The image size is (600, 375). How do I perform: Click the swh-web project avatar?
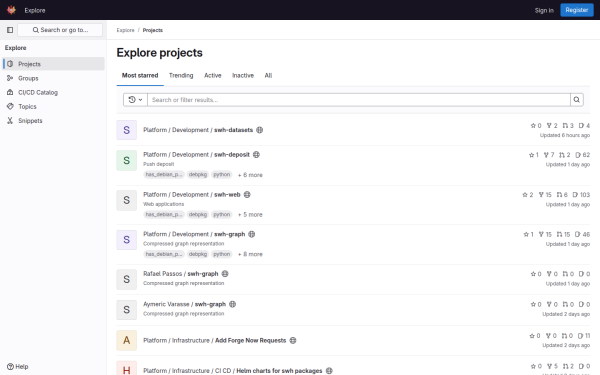[x=127, y=200]
